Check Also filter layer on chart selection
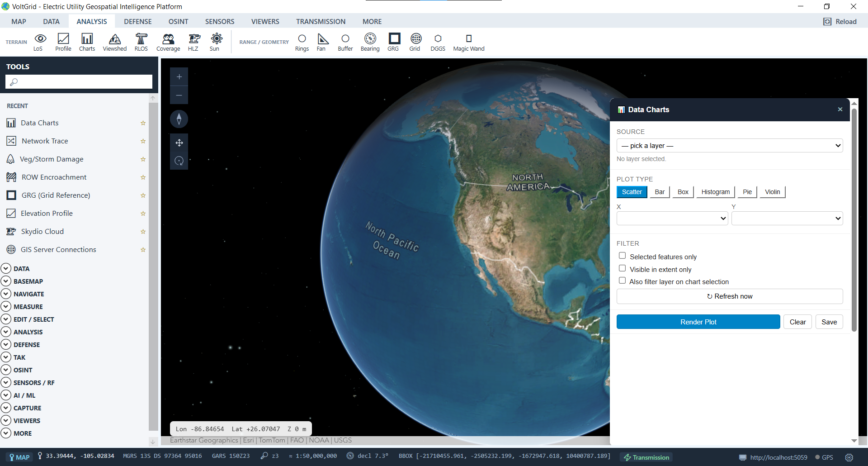This screenshot has height=466, width=868. click(x=622, y=281)
